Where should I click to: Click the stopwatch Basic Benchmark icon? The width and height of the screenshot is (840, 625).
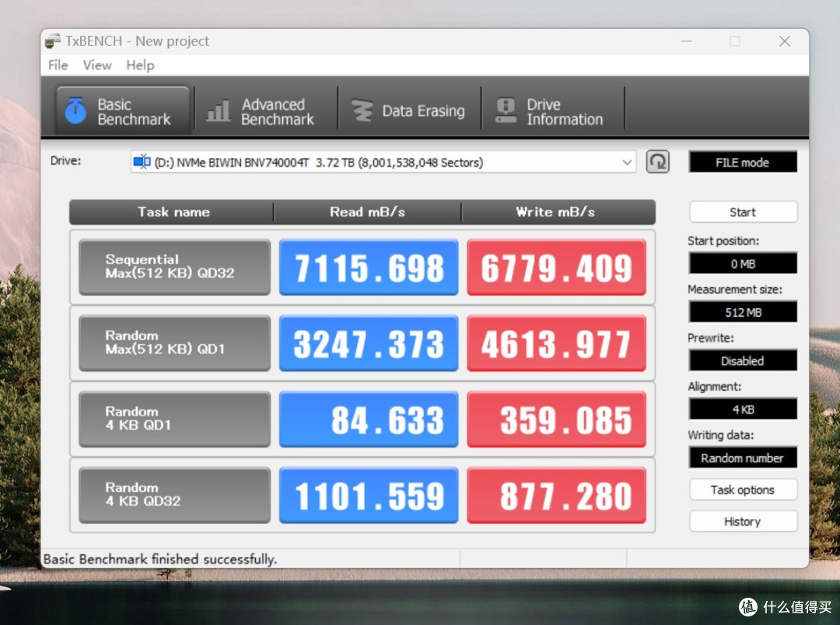pos(75,111)
